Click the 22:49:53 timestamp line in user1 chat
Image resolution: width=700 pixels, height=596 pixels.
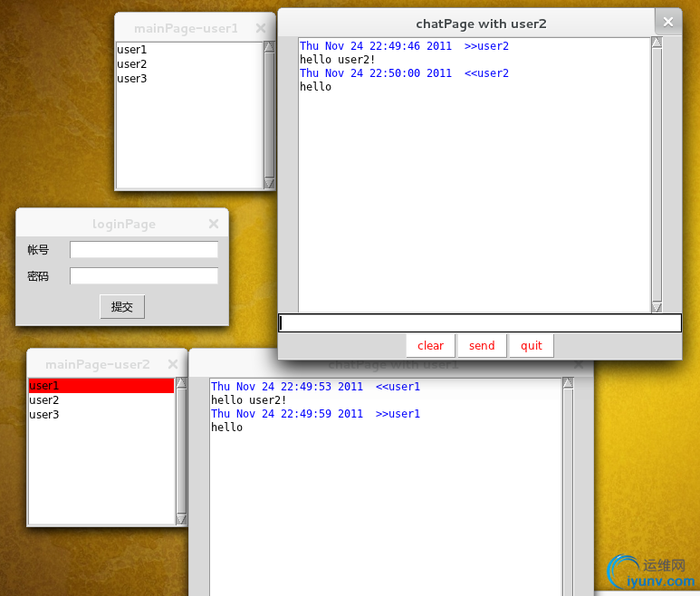click(x=315, y=387)
